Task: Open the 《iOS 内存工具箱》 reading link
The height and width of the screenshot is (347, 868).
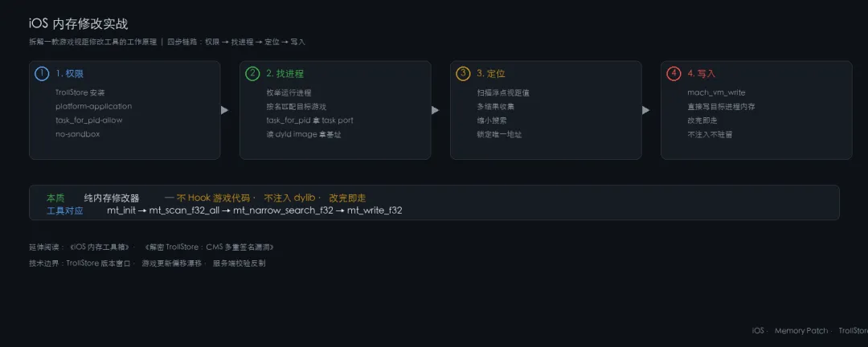Action: coord(100,247)
